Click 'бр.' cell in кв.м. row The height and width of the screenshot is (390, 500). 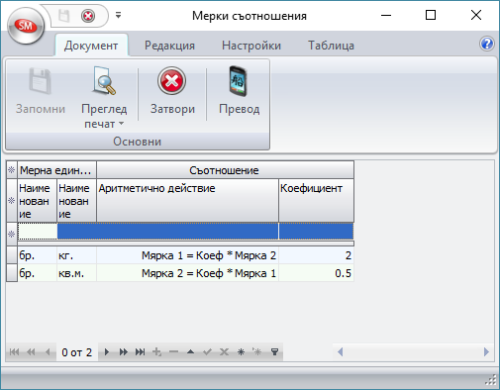[x=37, y=273]
